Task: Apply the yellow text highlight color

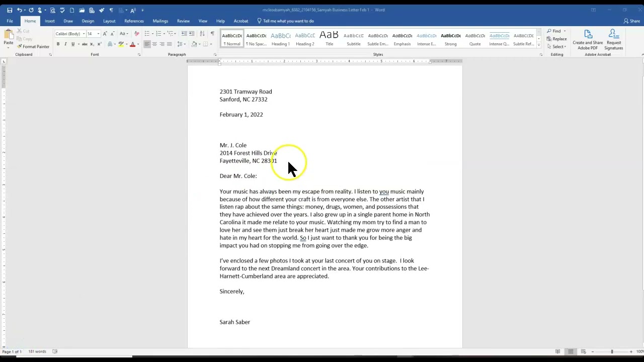Action: (121, 44)
